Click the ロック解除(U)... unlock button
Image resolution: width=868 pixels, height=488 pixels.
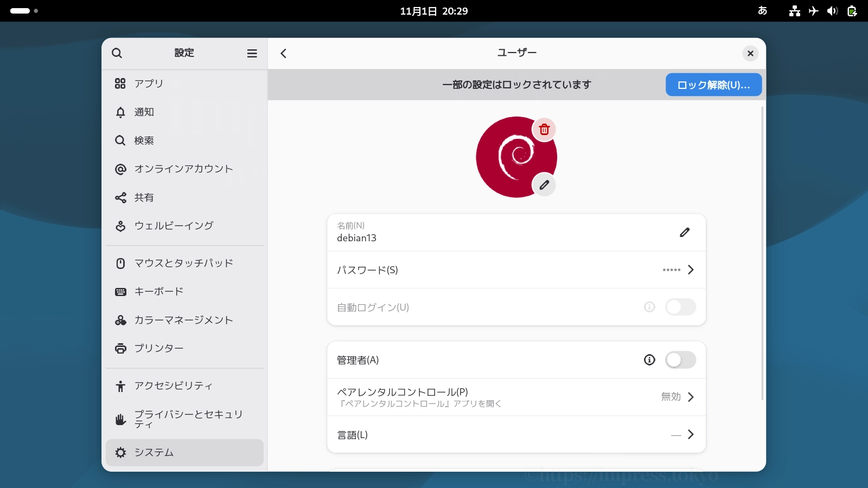click(x=713, y=85)
